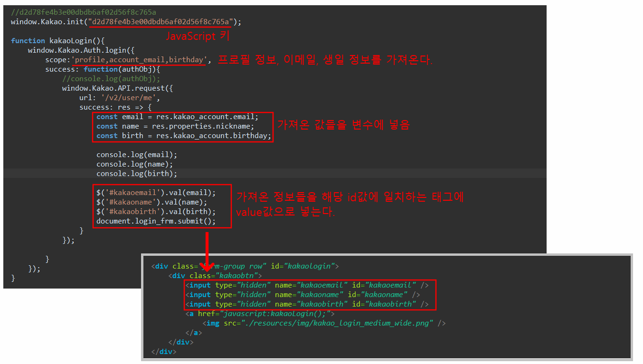
Task: Click the div with id="kakaologin" line
Action: (x=245, y=266)
